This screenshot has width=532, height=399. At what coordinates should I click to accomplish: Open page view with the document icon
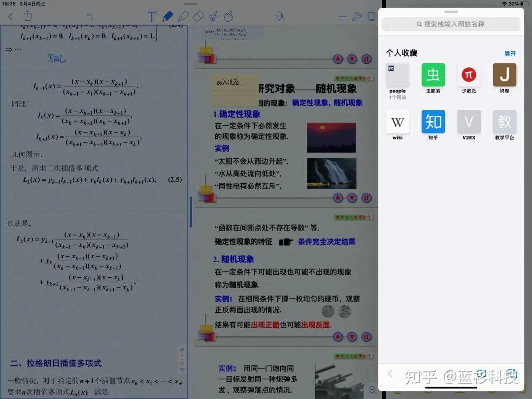click(371, 16)
